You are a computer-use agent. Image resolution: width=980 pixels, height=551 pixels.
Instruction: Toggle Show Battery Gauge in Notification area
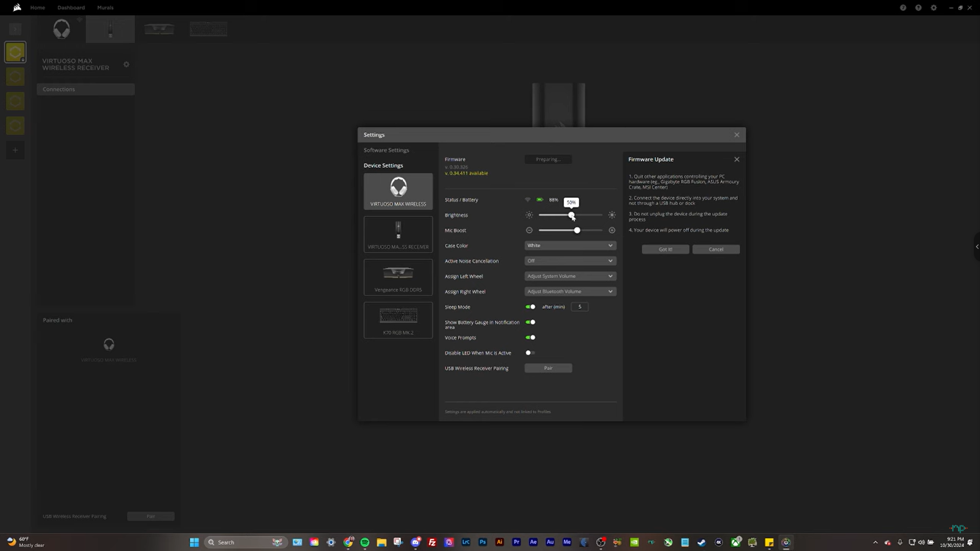[x=530, y=322]
